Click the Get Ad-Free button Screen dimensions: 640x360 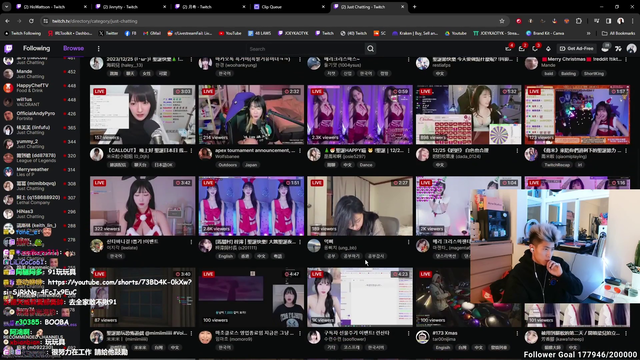(576, 49)
